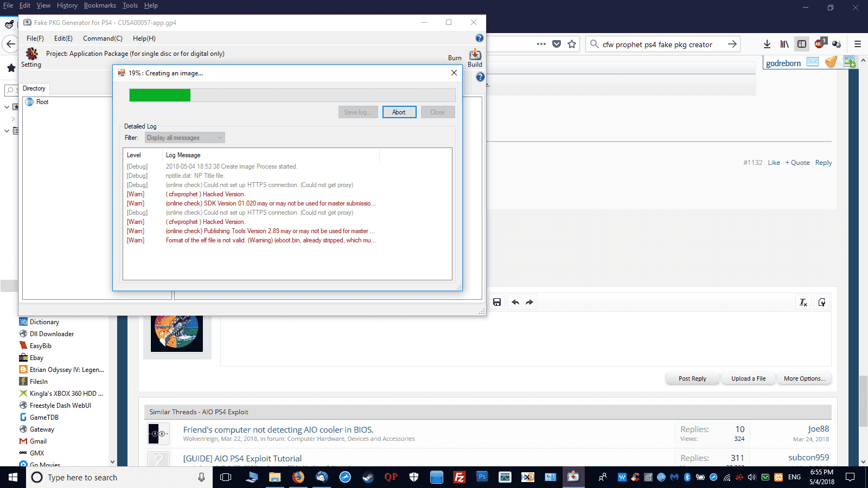Click the save draft floppy icon in the editor
868x488 pixels.
(497, 302)
